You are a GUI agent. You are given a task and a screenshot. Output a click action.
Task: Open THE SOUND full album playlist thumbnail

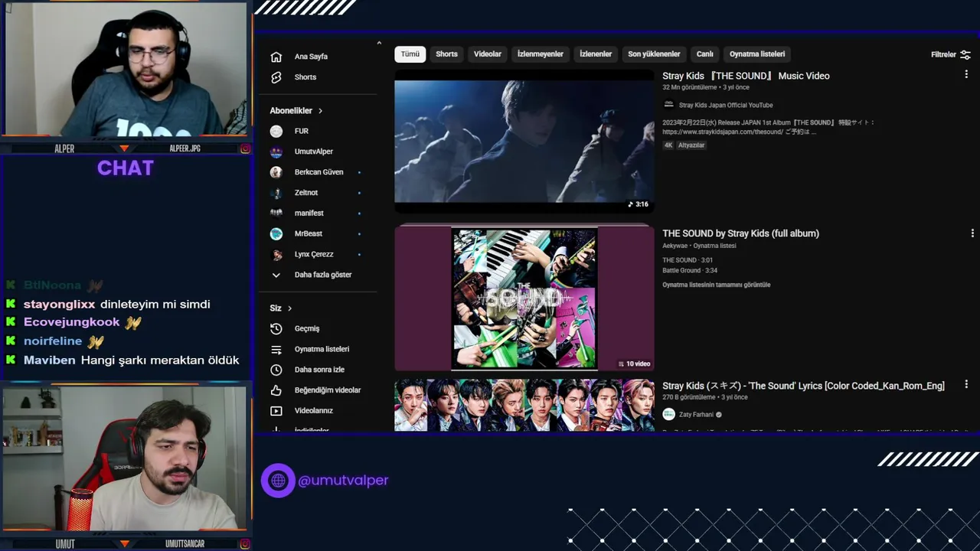coord(524,298)
